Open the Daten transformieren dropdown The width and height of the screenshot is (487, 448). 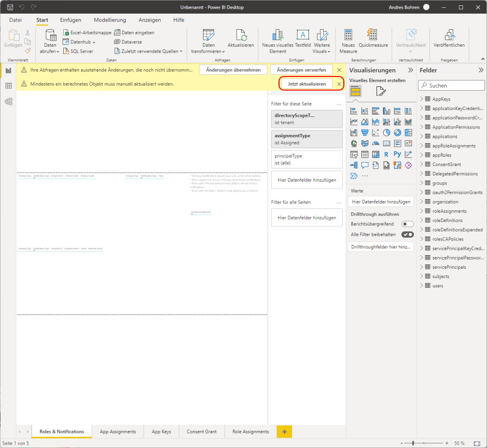pyautogui.click(x=208, y=41)
